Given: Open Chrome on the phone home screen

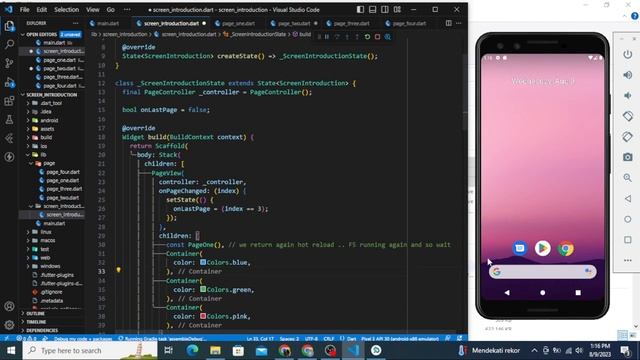Looking at the screenshot, I should pyautogui.click(x=566, y=248).
